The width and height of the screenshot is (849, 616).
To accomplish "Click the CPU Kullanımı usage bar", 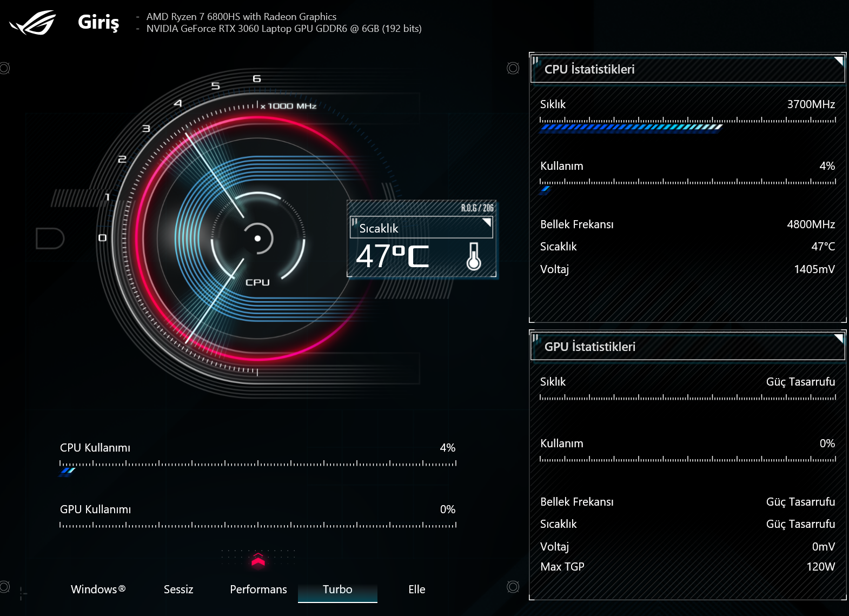I will tap(258, 467).
